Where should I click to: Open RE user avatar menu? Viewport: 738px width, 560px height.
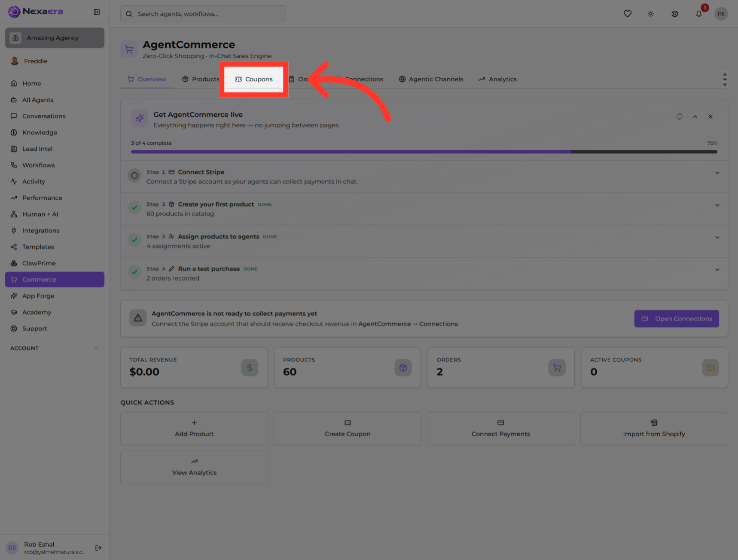(721, 14)
